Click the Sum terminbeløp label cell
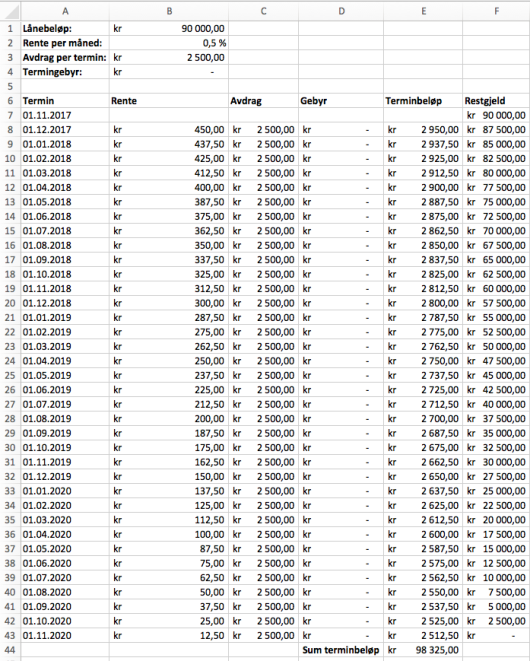This screenshot has height=661, width=530. [x=341, y=650]
